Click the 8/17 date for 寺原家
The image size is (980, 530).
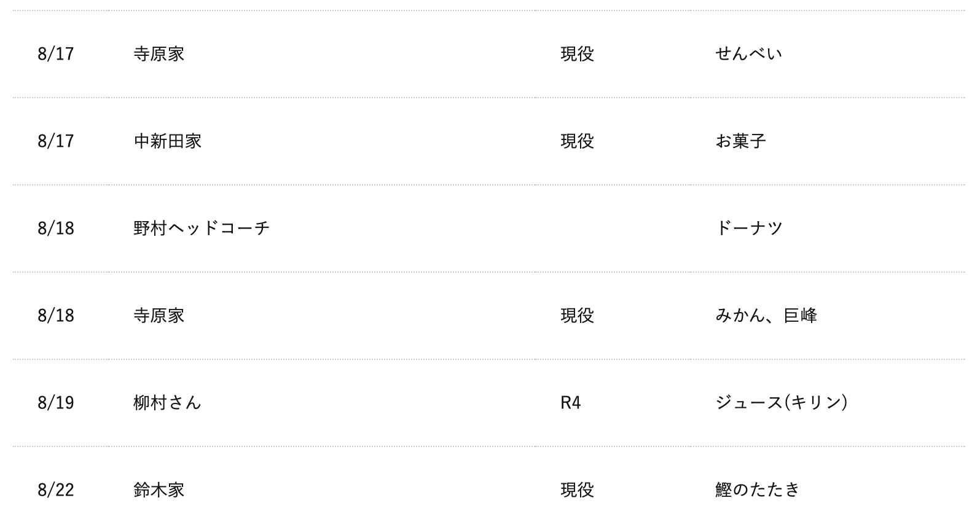point(55,54)
